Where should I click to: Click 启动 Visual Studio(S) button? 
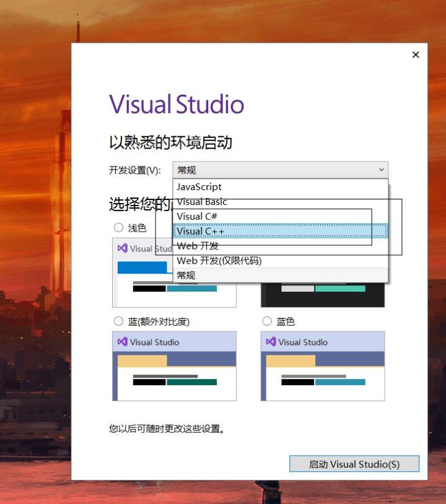pos(354,464)
